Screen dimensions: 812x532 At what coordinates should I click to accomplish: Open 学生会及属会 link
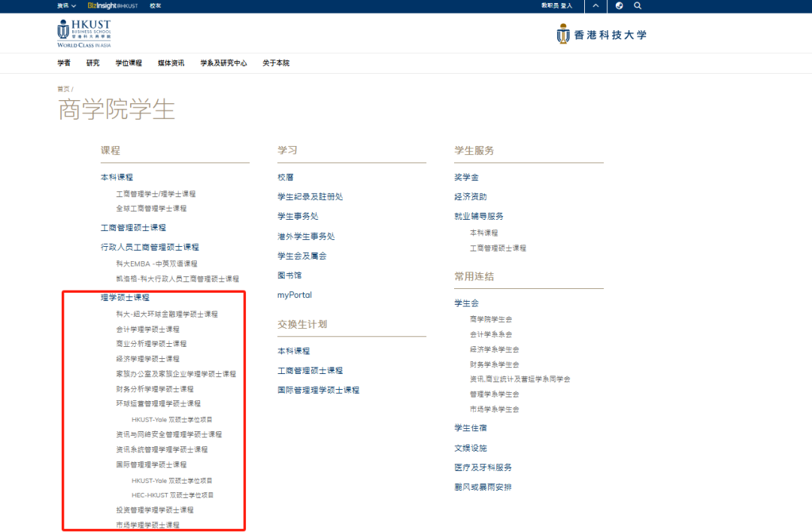pos(302,256)
